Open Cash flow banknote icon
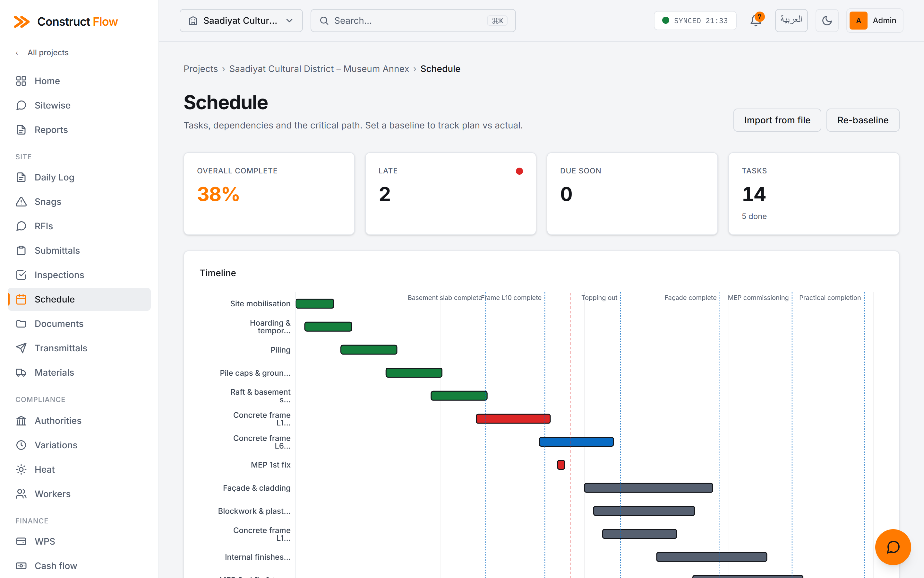This screenshot has width=924, height=578. 21,566
